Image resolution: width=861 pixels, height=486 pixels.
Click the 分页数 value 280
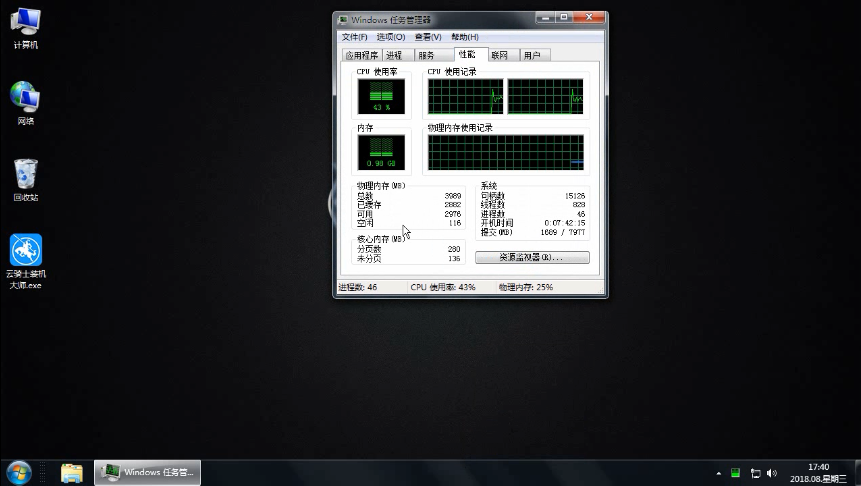tap(454, 249)
